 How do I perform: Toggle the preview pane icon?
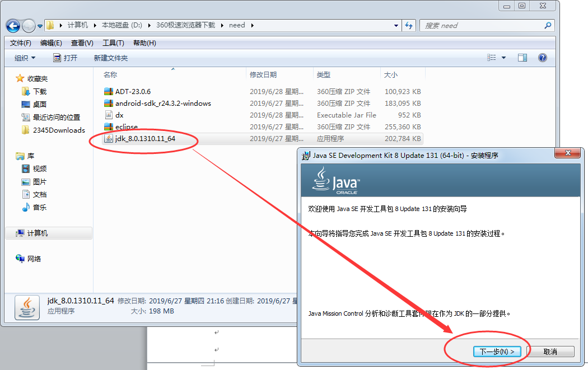click(x=522, y=58)
